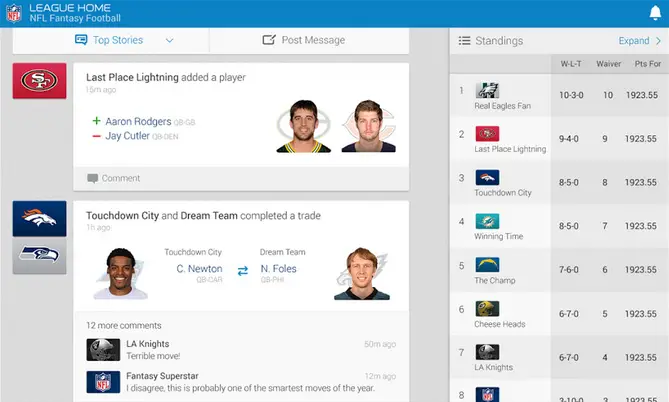The width and height of the screenshot is (669, 402).
Task: Select Cheese Heads team in standings
Action: pos(500,324)
